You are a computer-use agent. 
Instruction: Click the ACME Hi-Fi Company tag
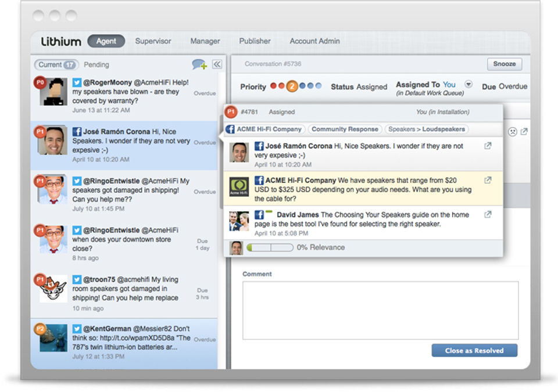click(264, 129)
